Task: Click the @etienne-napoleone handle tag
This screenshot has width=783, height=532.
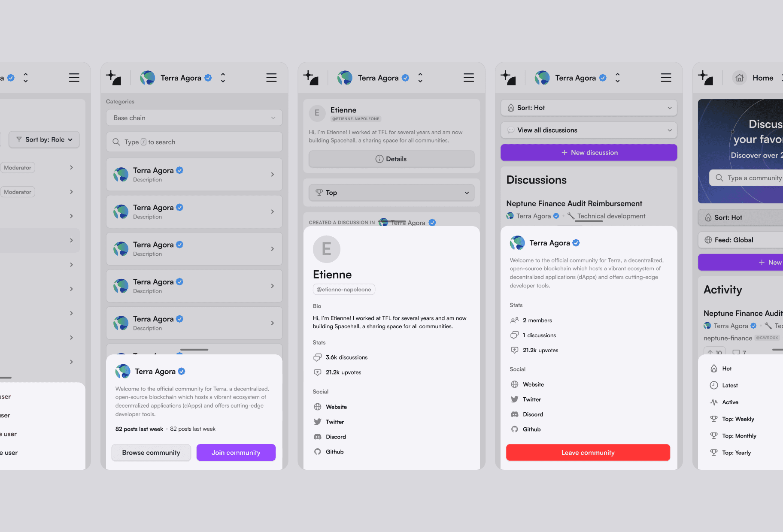Action: tap(344, 290)
